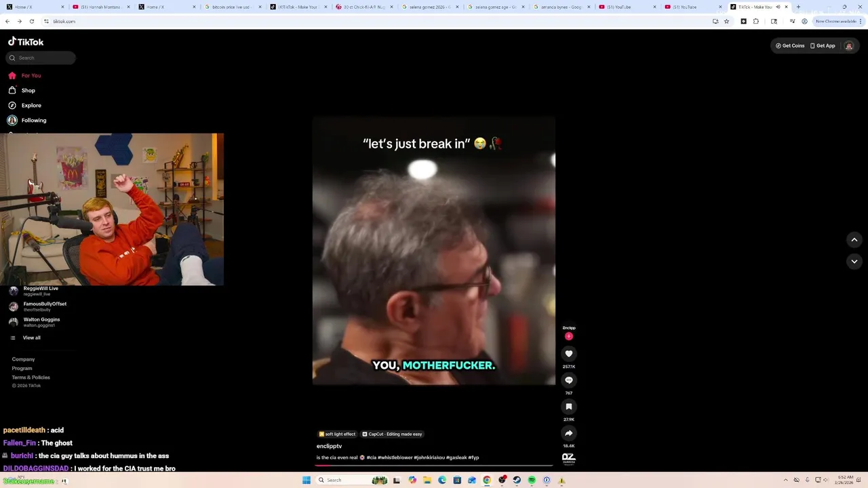The image size is (868, 488).
Task: Open ReggieWill Live account
Action: [x=34, y=291]
